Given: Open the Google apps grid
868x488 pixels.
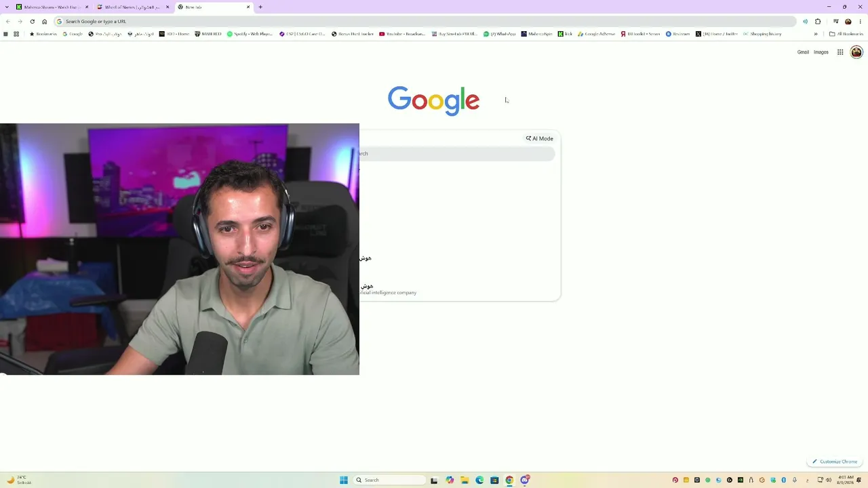Looking at the screenshot, I should click(840, 52).
